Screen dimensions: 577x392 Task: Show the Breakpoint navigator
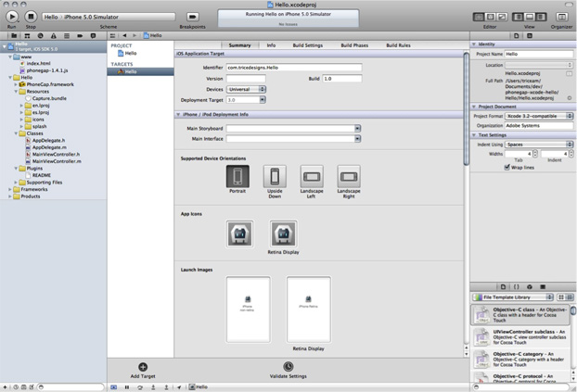pyautogui.click(x=80, y=35)
